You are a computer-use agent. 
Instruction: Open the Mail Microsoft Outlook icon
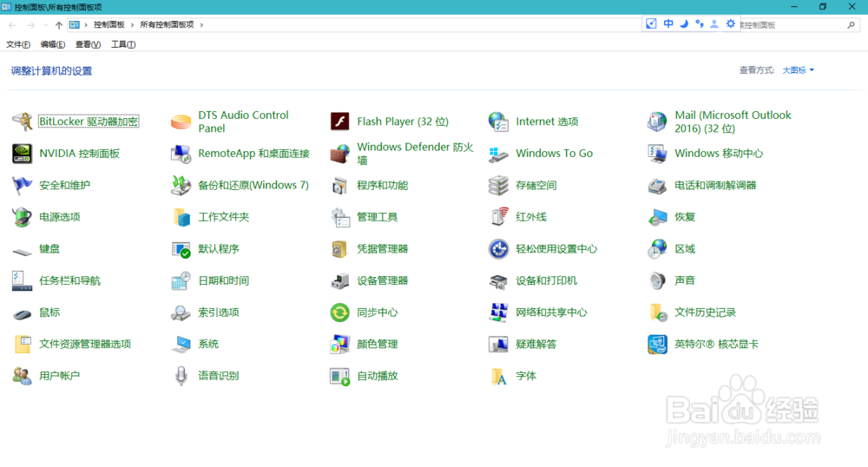658,122
